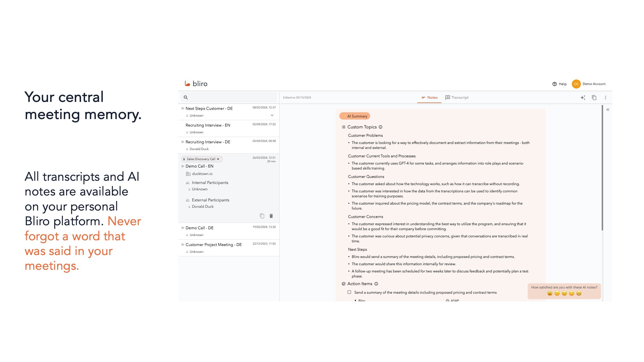Click the Help question mark icon

(554, 84)
